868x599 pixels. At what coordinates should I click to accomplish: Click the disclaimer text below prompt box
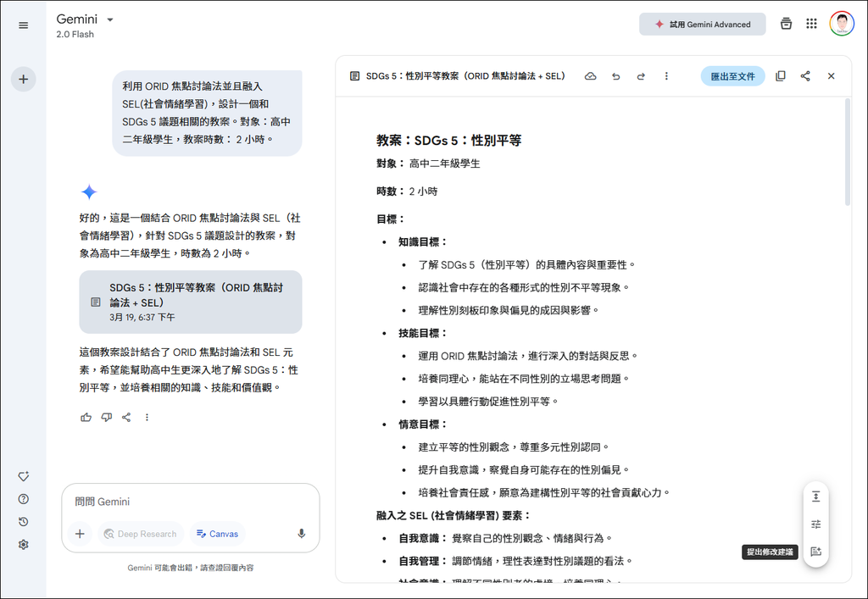click(191, 568)
